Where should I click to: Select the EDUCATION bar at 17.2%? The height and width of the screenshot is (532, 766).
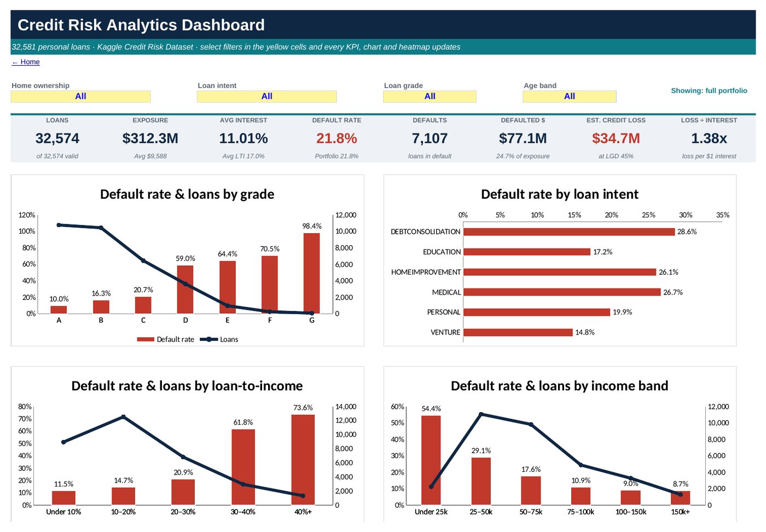(x=527, y=252)
